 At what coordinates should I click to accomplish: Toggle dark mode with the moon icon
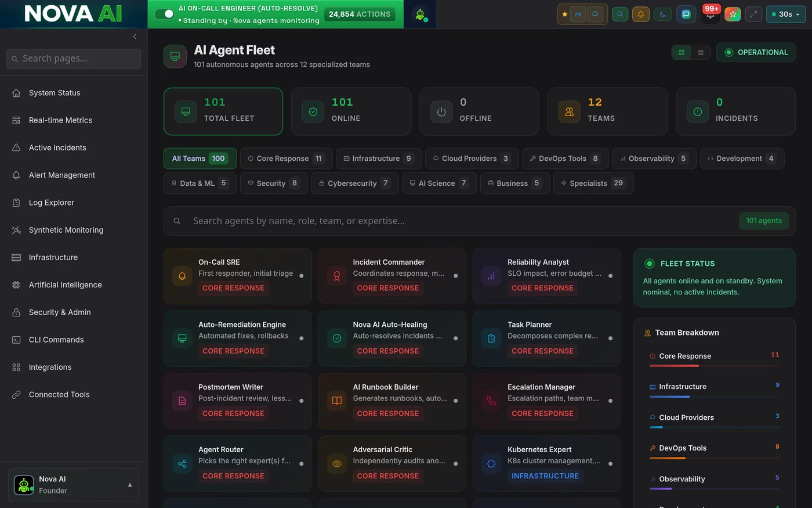[662, 15]
